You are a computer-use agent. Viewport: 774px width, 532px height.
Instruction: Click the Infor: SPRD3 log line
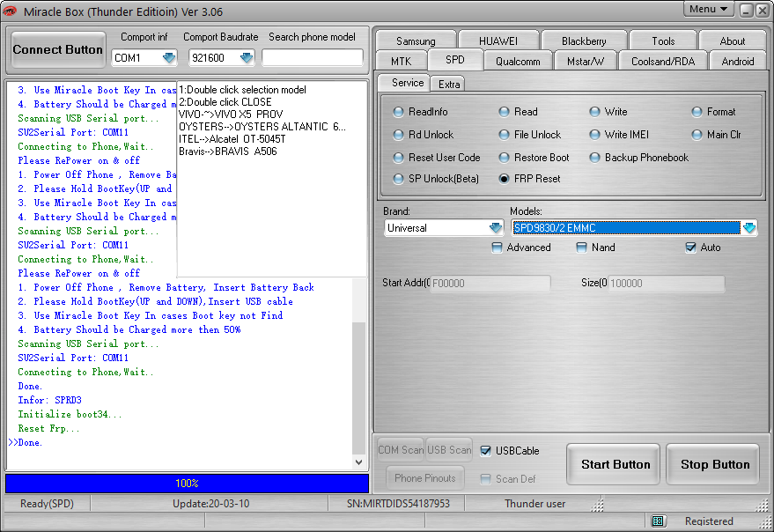click(49, 400)
